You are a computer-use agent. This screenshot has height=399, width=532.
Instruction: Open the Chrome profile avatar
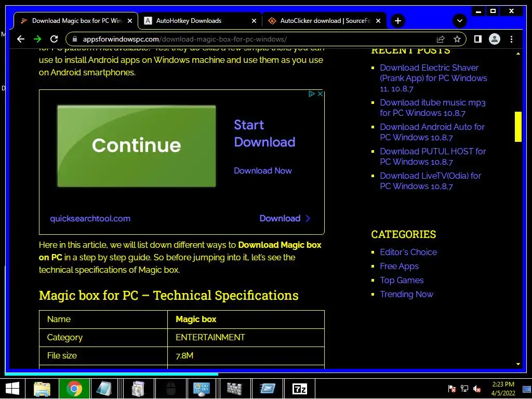(495, 39)
